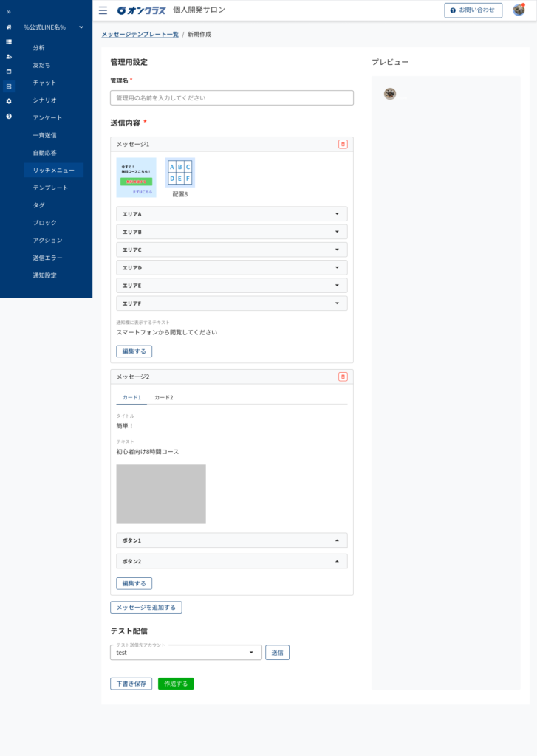Expand the エリアF section

pos(231,303)
